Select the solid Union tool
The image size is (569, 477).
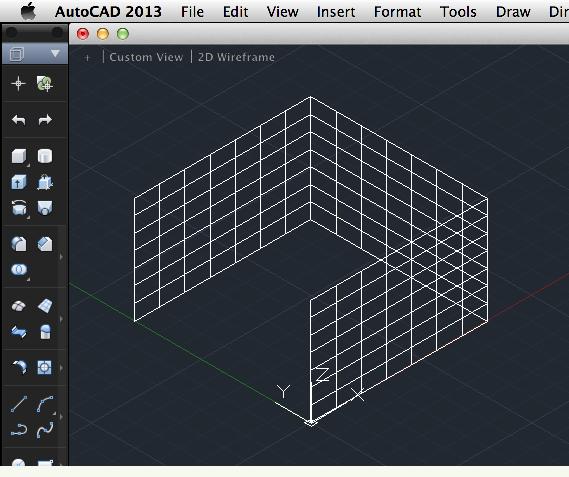point(19,270)
